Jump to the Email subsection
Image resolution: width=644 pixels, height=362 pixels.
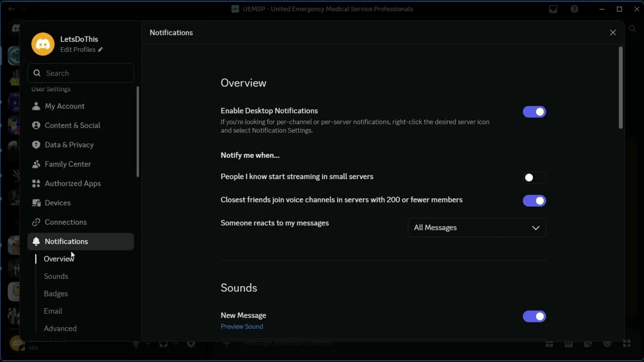pyautogui.click(x=53, y=311)
